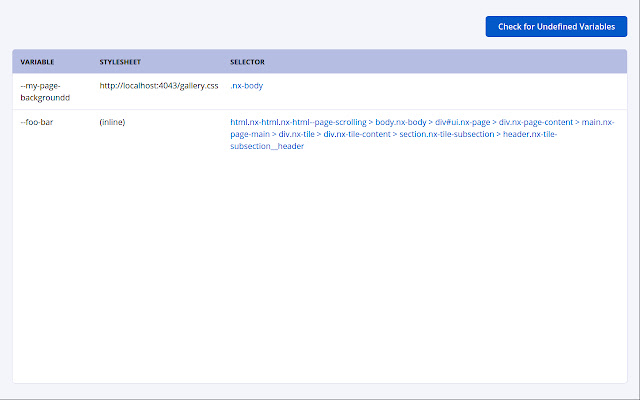Click the (inline) stylesheet cell
The height and width of the screenshot is (400, 640).
(113, 122)
